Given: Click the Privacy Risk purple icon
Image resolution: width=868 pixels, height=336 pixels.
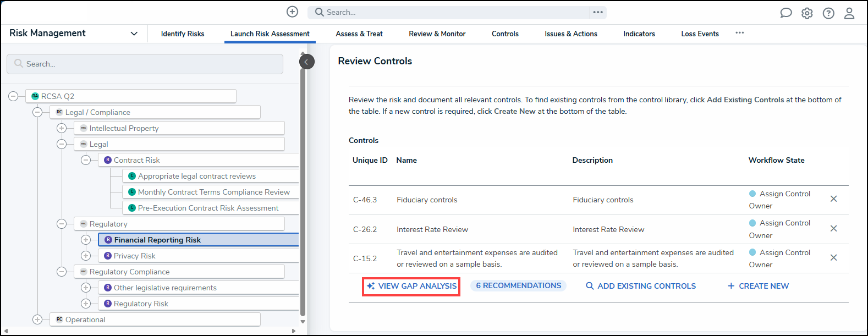Looking at the screenshot, I should (x=108, y=256).
